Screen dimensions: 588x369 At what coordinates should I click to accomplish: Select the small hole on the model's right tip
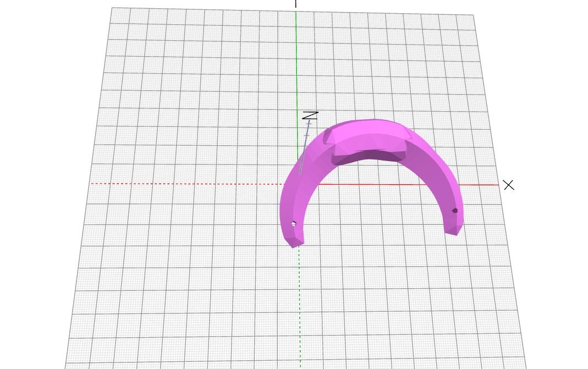454,210
